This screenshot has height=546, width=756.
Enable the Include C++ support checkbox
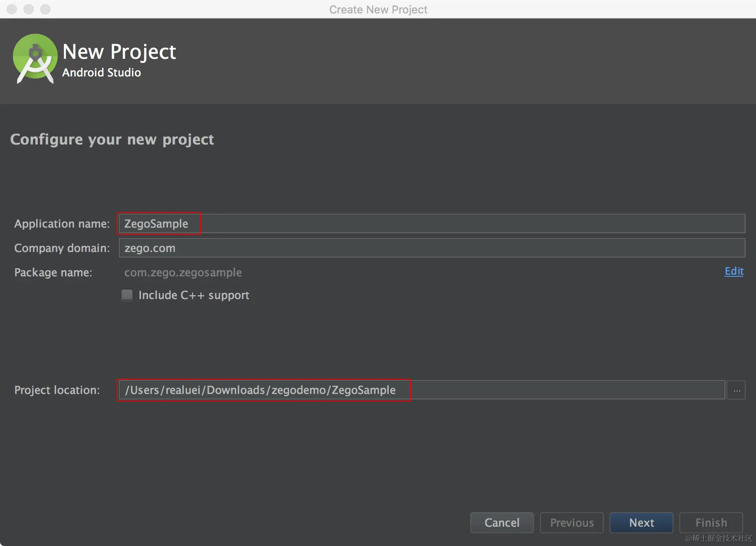[x=127, y=295]
